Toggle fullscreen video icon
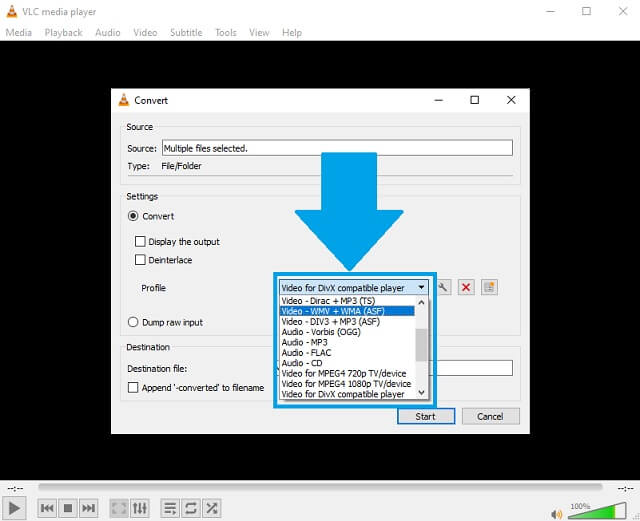This screenshot has width=640, height=521. (x=119, y=508)
